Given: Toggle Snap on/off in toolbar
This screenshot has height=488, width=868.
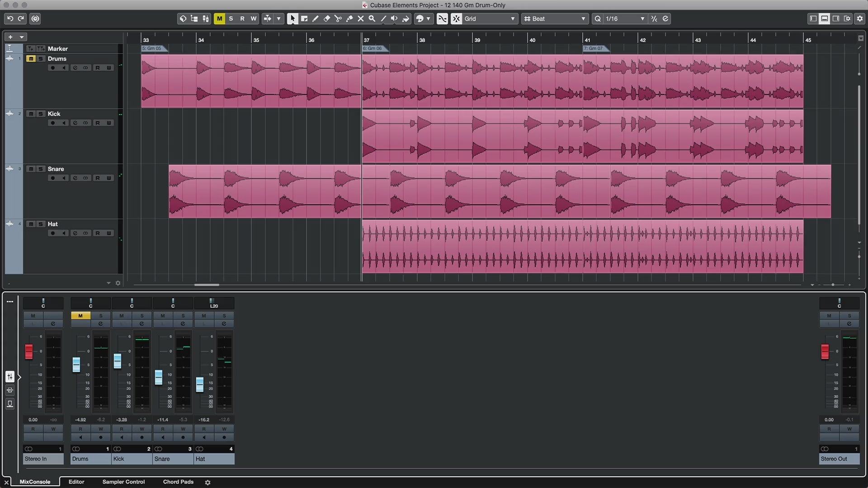Looking at the screenshot, I should tap(456, 19).
